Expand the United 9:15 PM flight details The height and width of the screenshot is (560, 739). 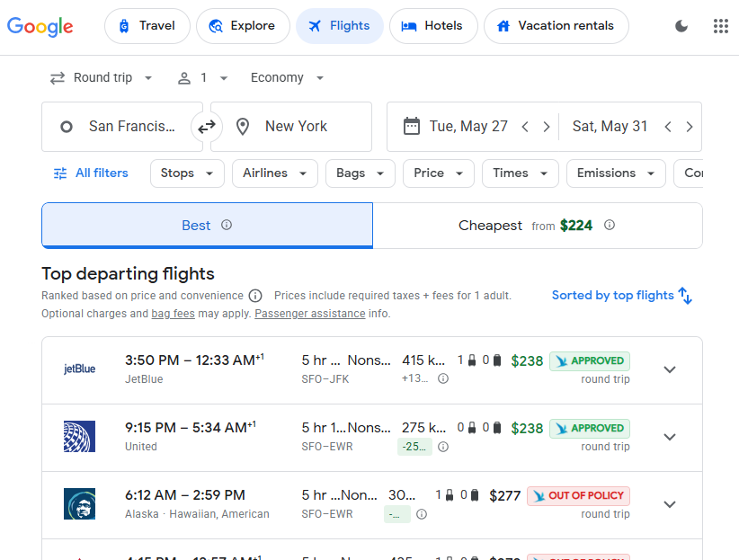tap(669, 437)
